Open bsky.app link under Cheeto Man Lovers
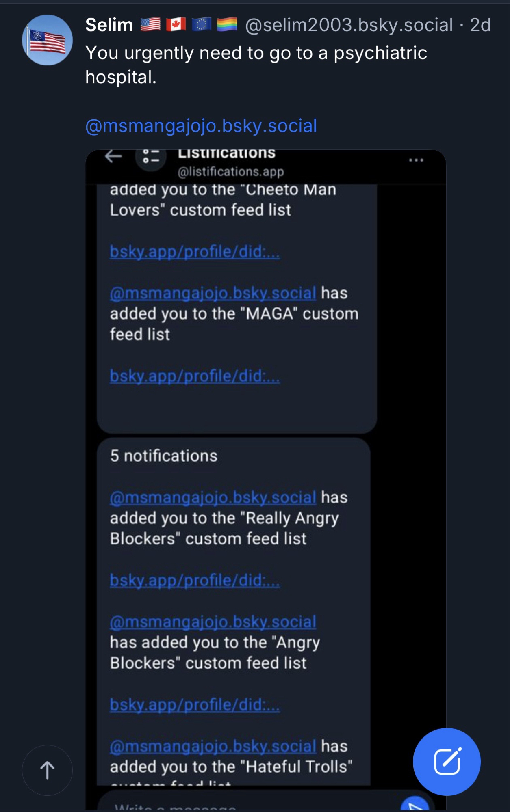The height and width of the screenshot is (812, 510). point(195,252)
